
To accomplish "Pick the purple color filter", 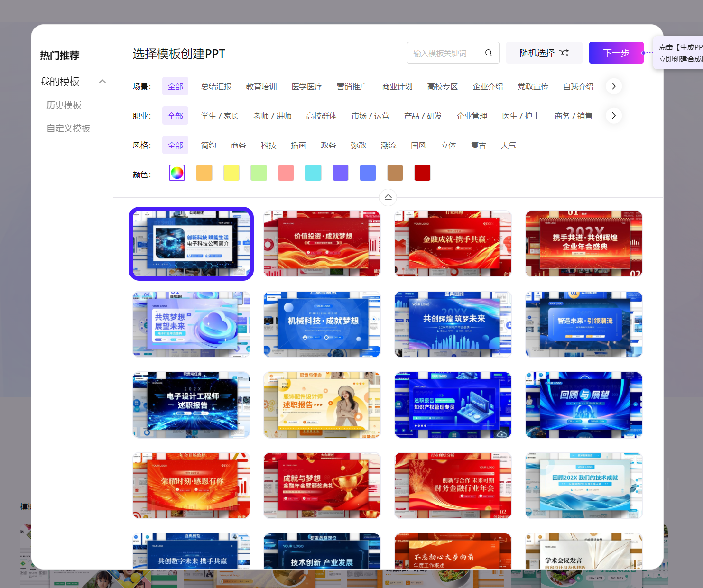I will (341, 173).
